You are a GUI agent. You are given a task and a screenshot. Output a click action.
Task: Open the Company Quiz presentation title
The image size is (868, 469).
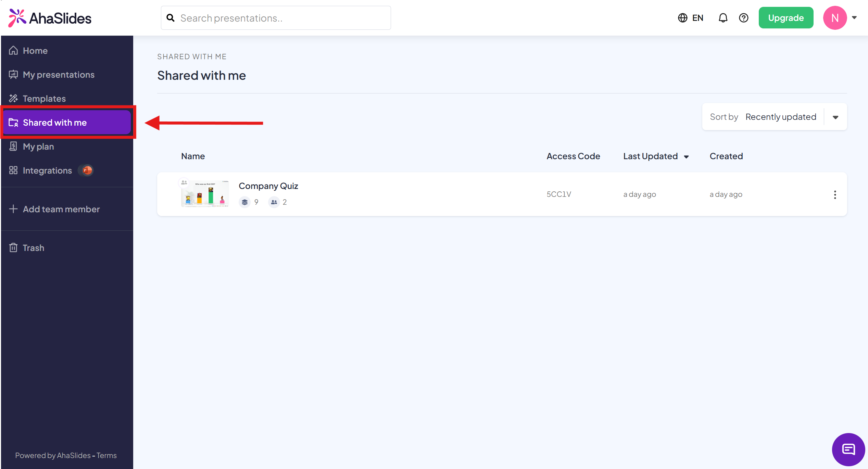coord(268,186)
